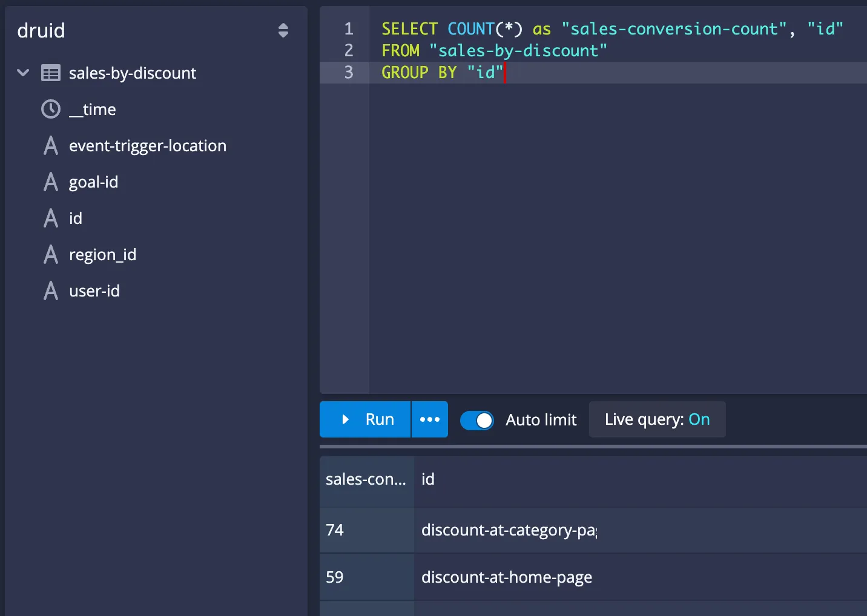Click string type icon beside goal-id

click(x=51, y=182)
